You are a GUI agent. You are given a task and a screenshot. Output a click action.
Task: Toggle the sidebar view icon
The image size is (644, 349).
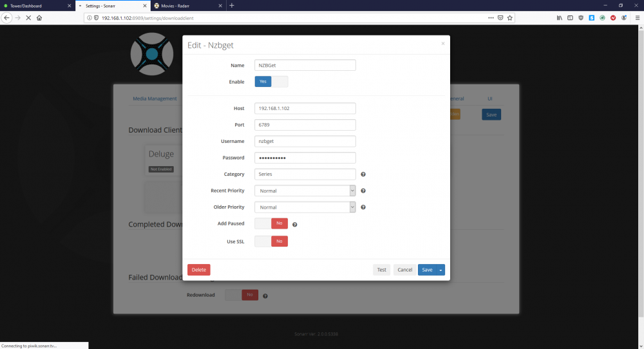[570, 17]
